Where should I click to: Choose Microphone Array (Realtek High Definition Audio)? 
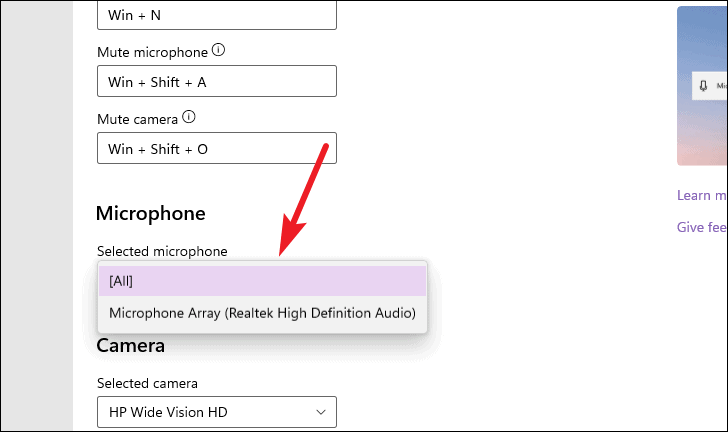tap(262, 313)
